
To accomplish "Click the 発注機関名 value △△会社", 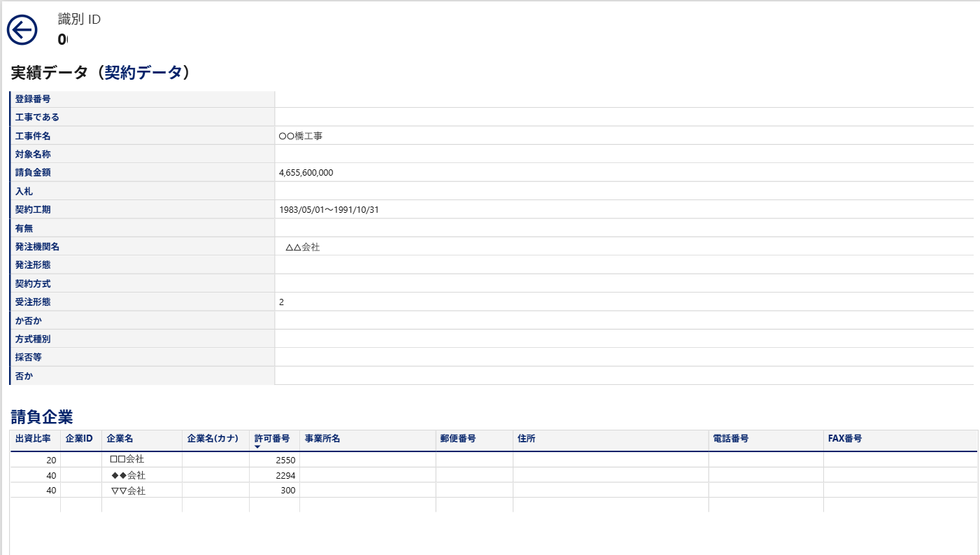I will coord(302,247).
